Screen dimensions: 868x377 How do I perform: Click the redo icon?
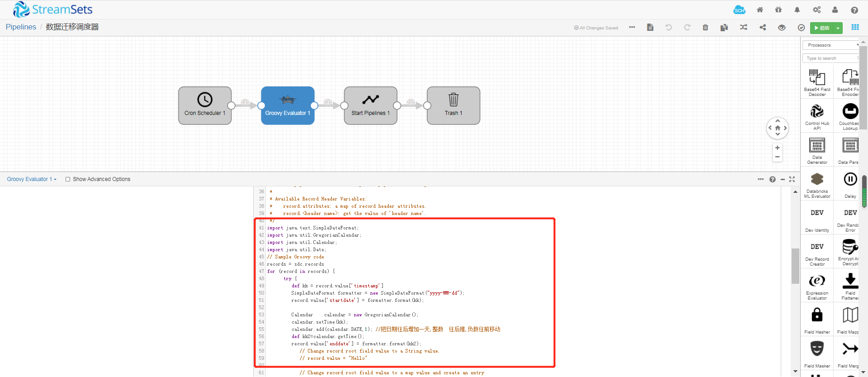687,28
